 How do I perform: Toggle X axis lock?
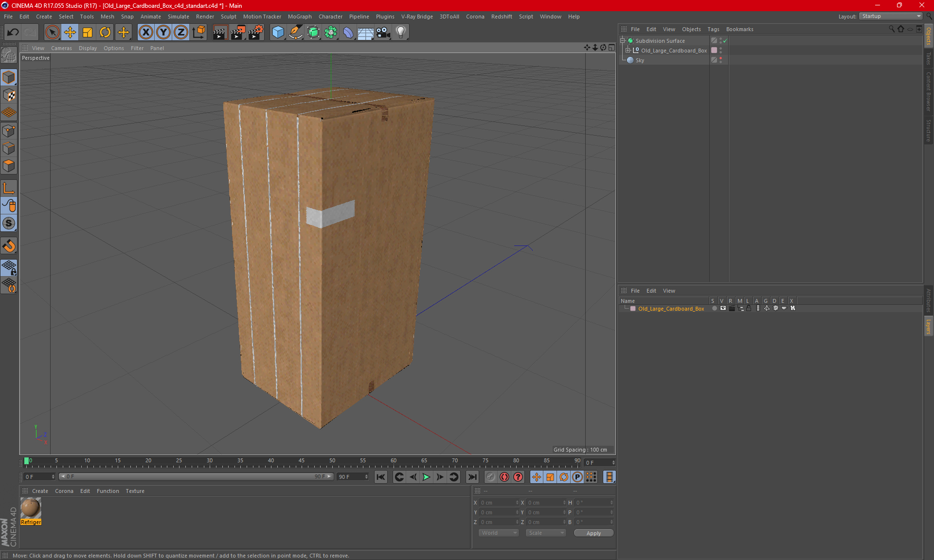tap(145, 32)
